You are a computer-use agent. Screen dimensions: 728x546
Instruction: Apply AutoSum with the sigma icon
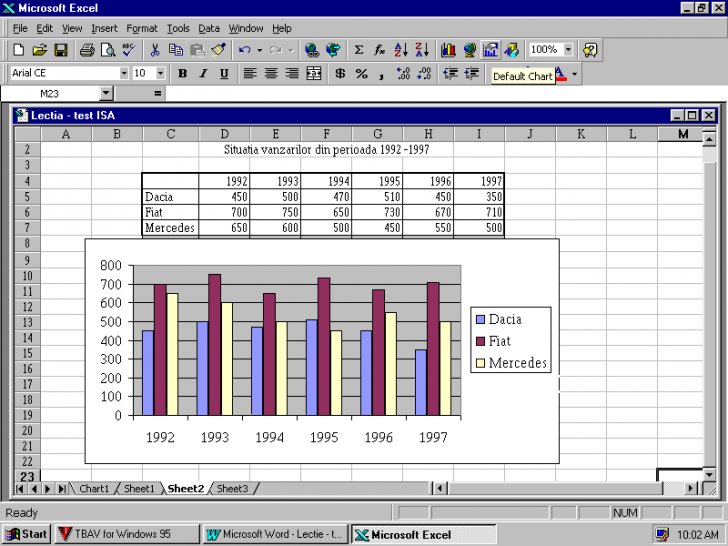coord(358,50)
